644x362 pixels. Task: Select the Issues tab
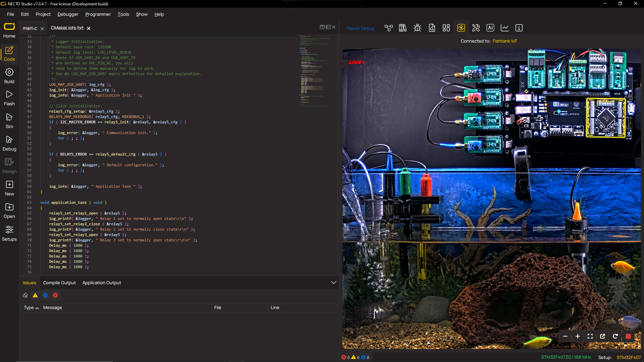[30, 283]
